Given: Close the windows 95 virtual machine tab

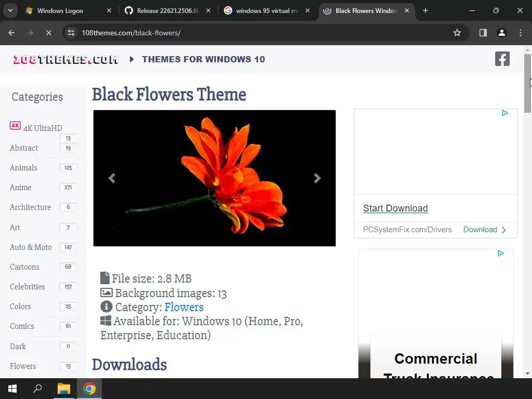Looking at the screenshot, I should coord(308,10).
